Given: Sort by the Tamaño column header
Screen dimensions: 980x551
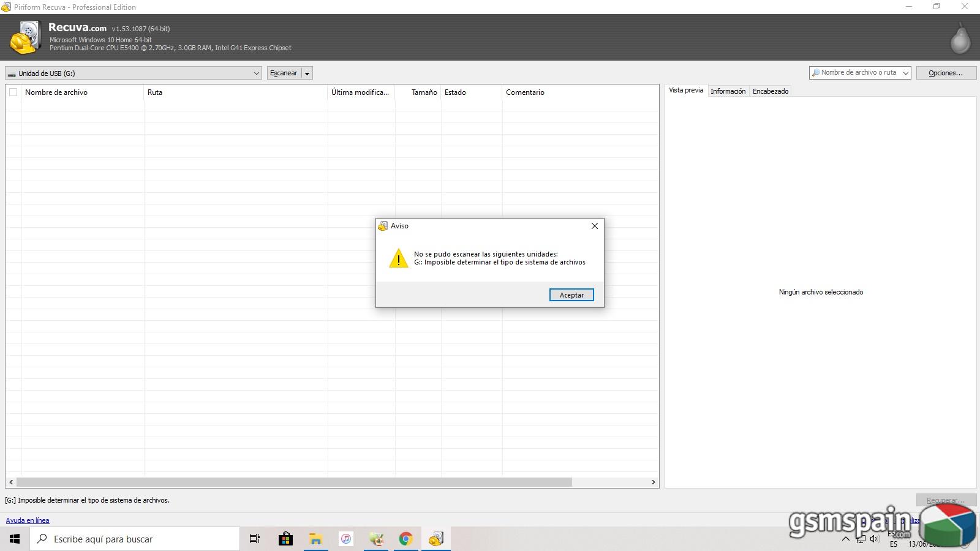Looking at the screenshot, I should 418,92.
